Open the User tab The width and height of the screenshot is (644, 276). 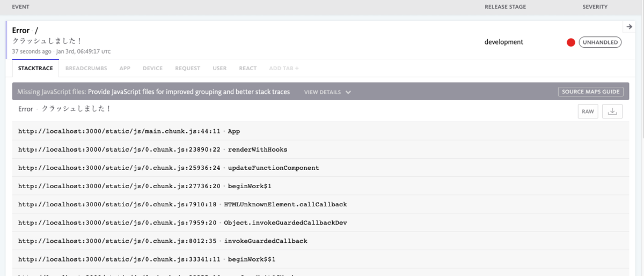[x=219, y=69]
